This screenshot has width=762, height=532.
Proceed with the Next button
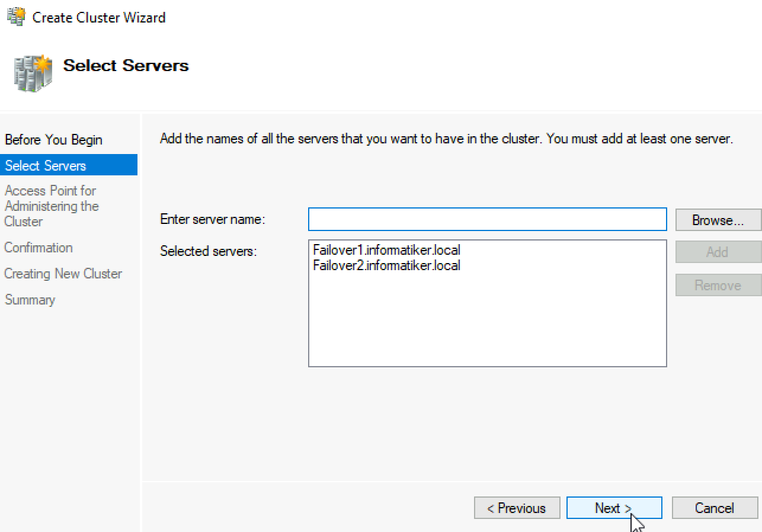click(x=614, y=508)
